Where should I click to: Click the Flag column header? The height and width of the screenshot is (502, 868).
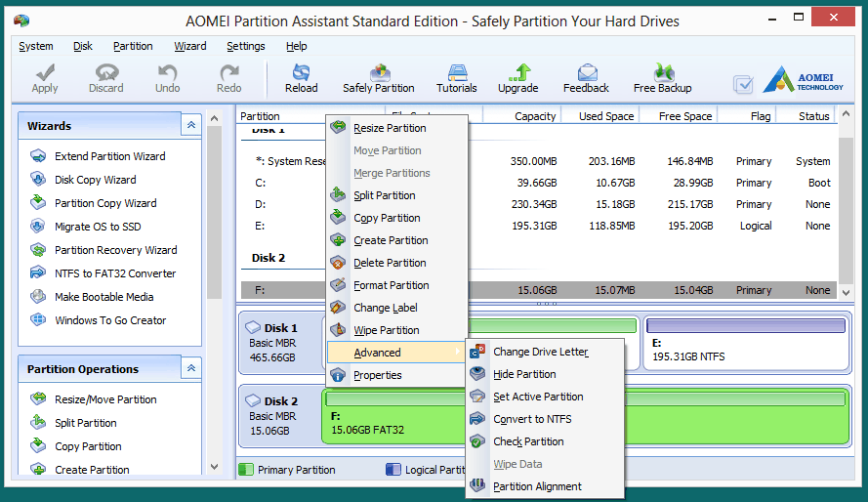click(747, 115)
